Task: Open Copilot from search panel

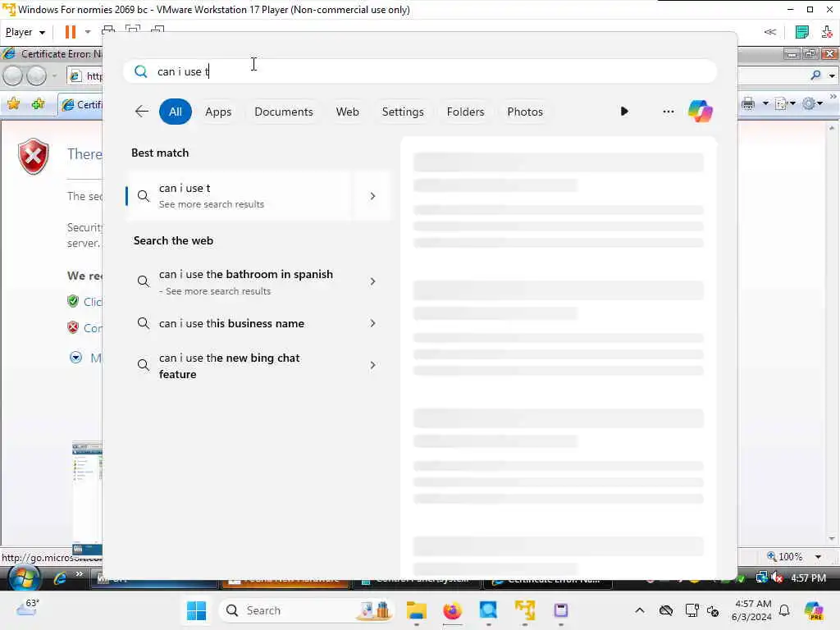Action: click(x=701, y=112)
